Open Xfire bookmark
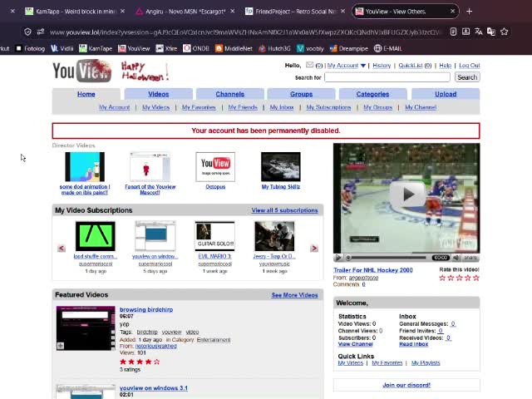 (x=166, y=48)
